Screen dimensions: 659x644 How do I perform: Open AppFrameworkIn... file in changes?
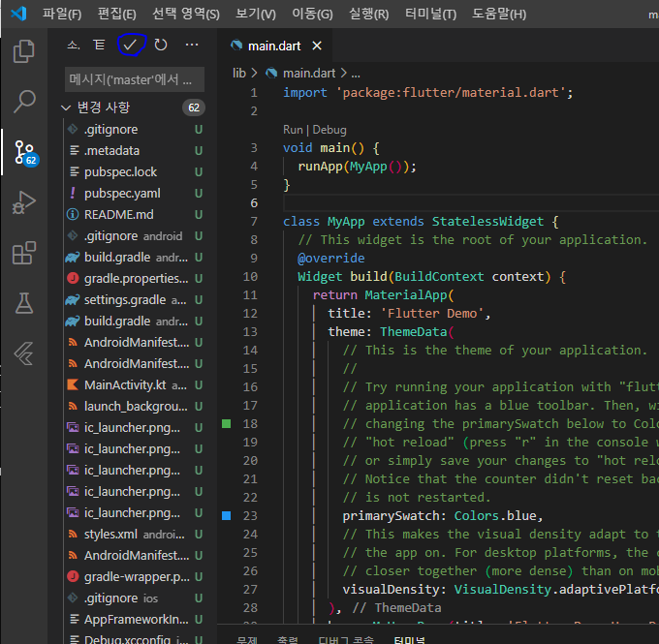click(135, 620)
